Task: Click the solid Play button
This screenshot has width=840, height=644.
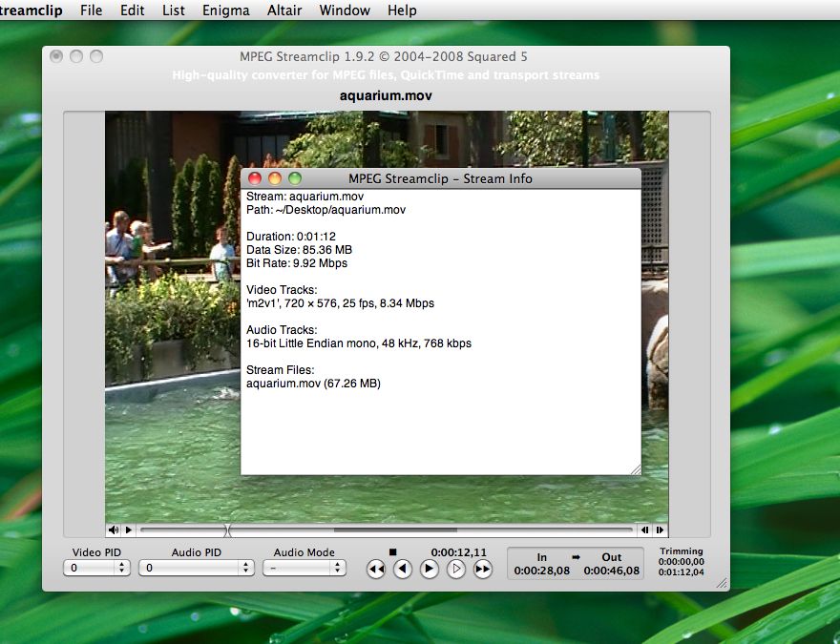Action: (430, 569)
